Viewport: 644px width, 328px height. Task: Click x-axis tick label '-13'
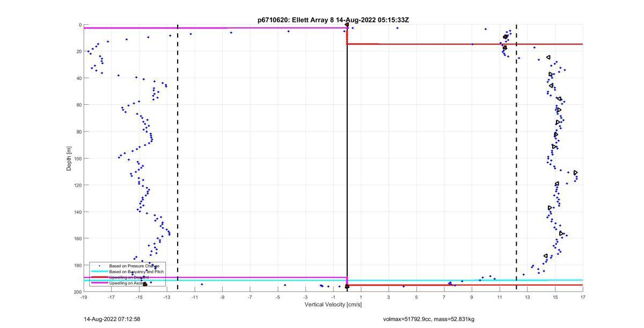(167, 297)
